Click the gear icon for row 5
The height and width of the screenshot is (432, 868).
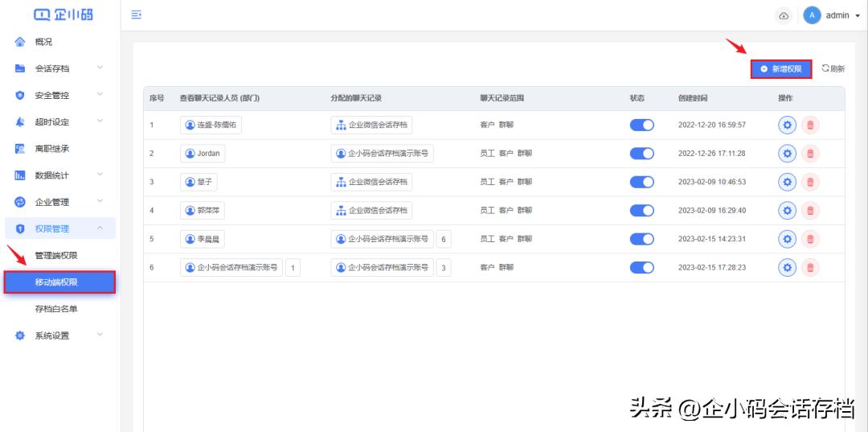pos(788,239)
